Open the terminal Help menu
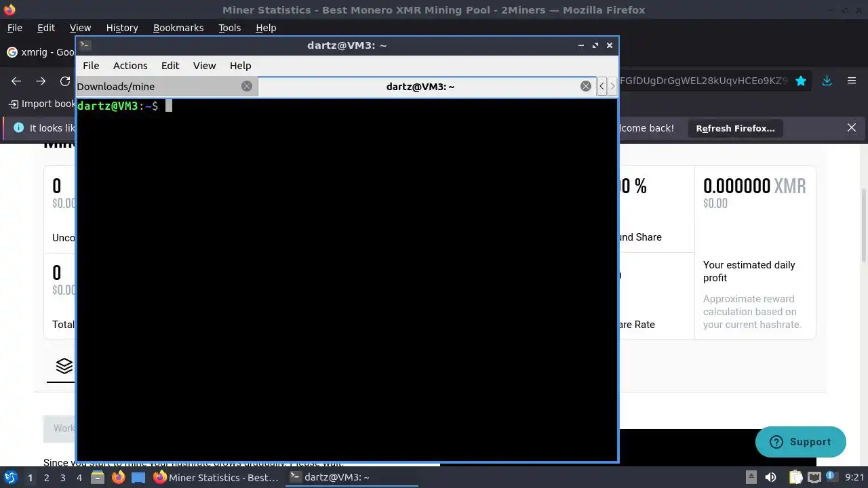Image resolution: width=868 pixels, height=488 pixels. click(x=241, y=66)
